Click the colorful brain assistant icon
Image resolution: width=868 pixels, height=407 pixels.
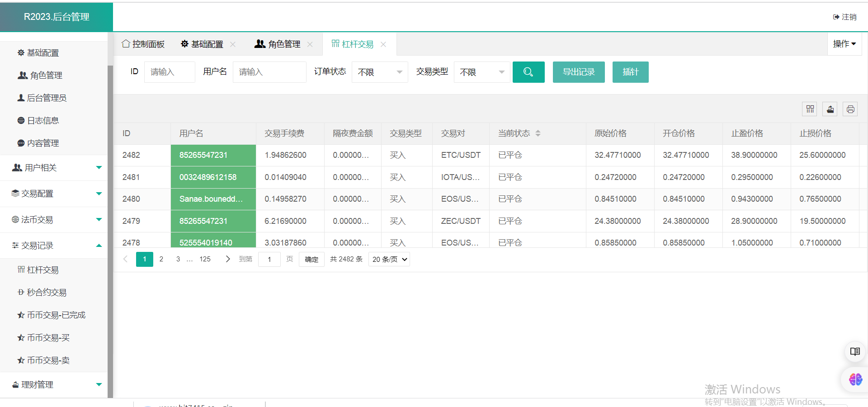(x=855, y=379)
